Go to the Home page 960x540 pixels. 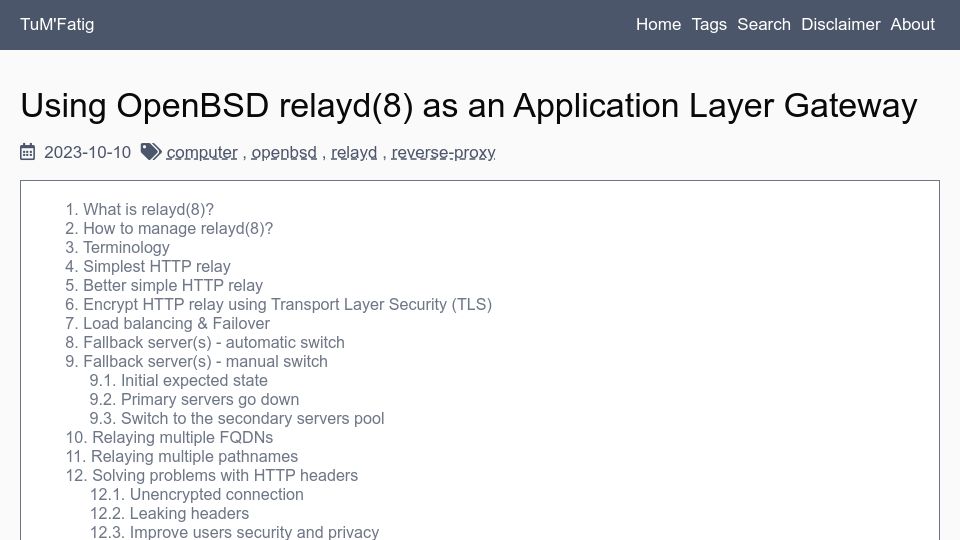click(x=658, y=24)
